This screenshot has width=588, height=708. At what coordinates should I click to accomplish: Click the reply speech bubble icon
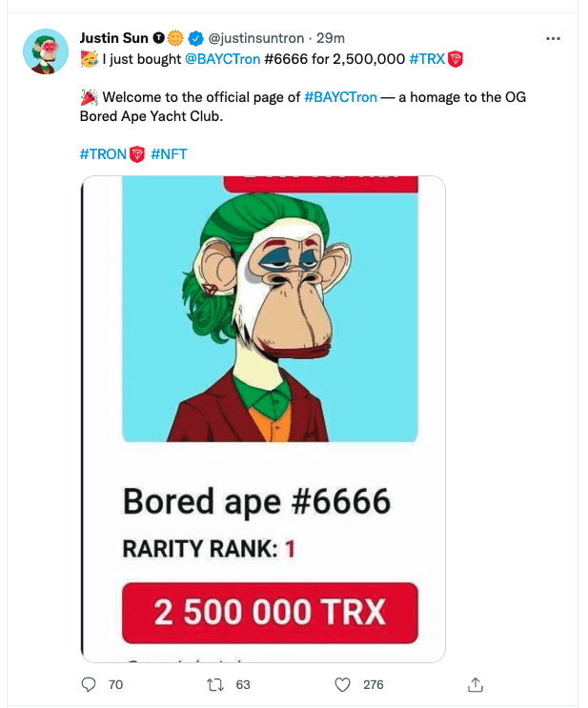[x=89, y=684]
